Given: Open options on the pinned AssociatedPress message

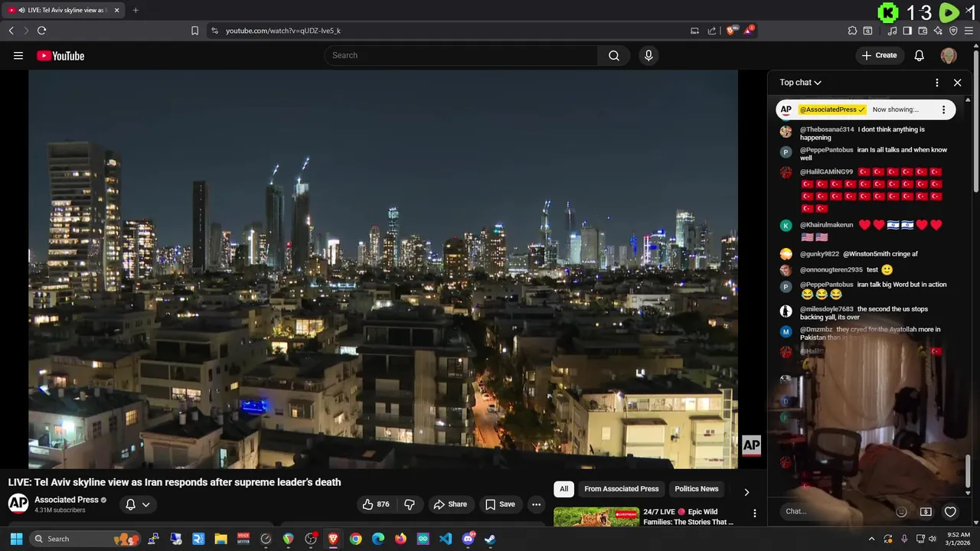Looking at the screenshot, I should click(943, 109).
